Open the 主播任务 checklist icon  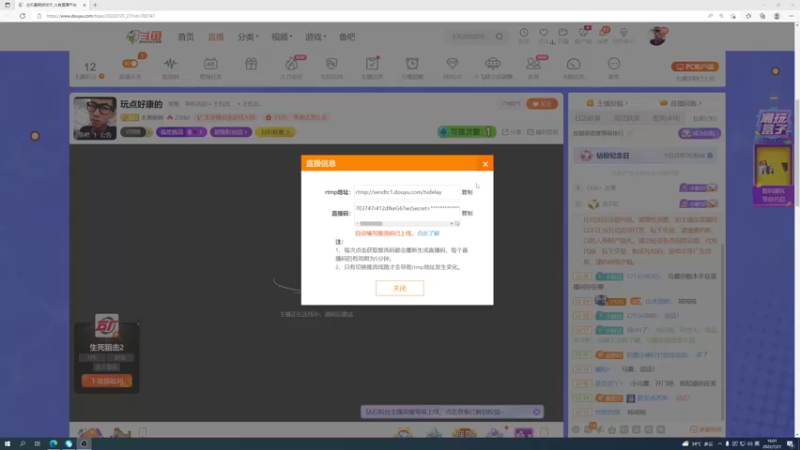tap(372, 64)
